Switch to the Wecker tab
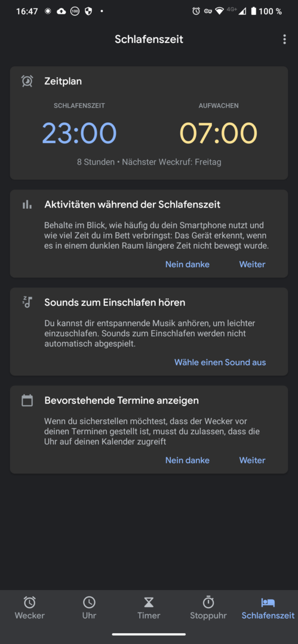298x644 pixels. click(x=30, y=608)
